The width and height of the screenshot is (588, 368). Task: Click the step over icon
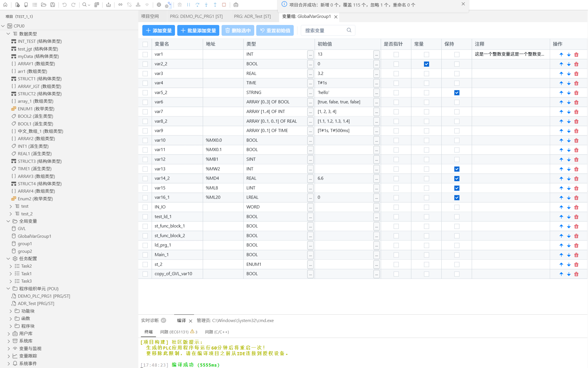point(197,5)
